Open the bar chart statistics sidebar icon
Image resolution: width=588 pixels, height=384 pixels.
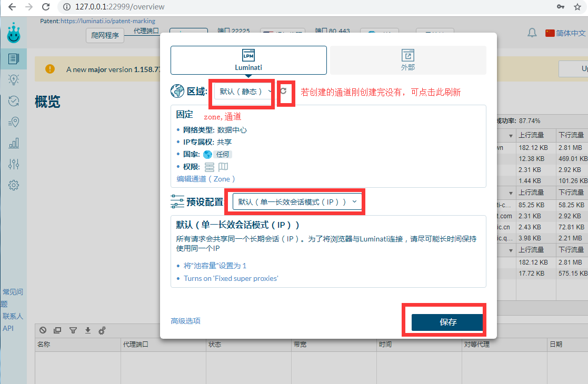(x=14, y=143)
